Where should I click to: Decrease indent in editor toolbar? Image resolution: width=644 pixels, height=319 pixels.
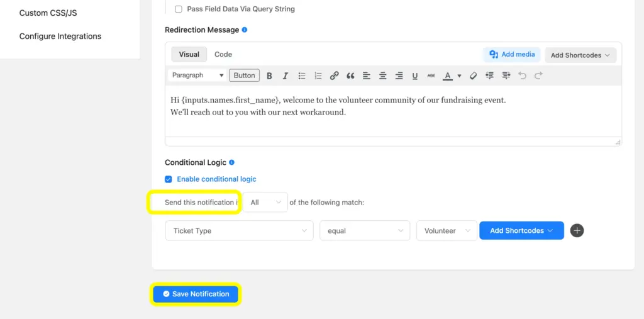(489, 76)
